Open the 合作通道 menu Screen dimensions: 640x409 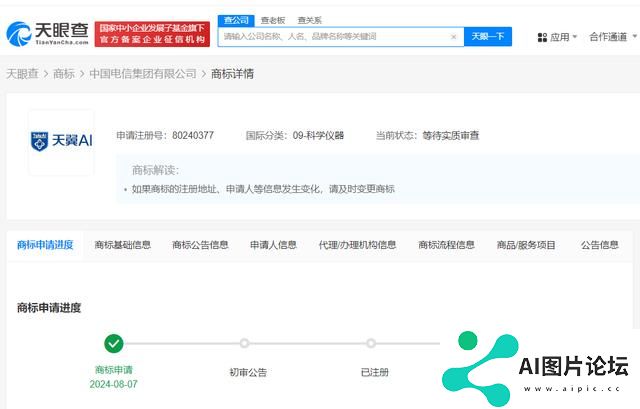click(x=613, y=37)
